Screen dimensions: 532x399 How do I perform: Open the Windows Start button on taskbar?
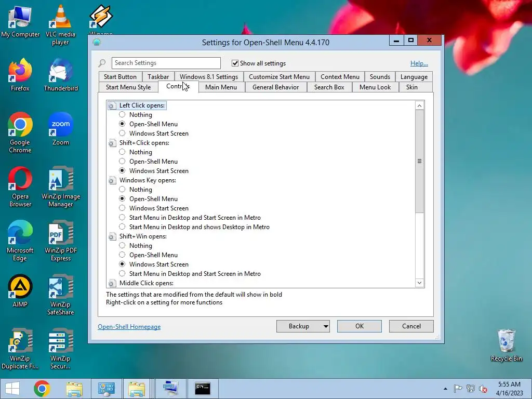point(12,389)
